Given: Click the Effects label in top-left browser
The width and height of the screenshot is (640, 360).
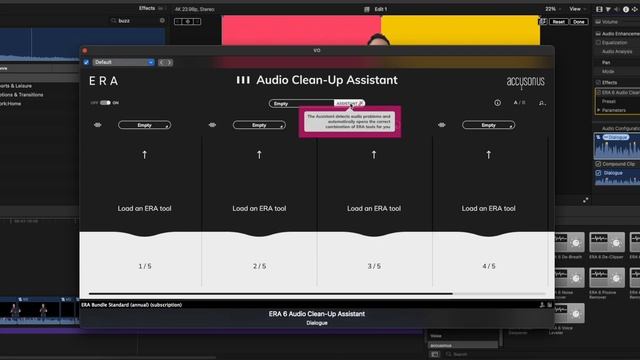Looking at the screenshot, I should tap(147, 8).
